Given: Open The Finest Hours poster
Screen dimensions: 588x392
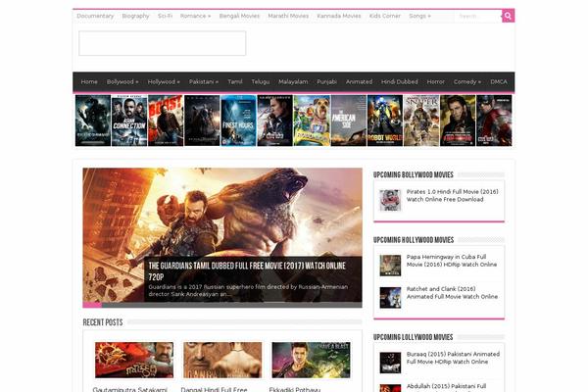Looking at the screenshot, I should coord(238,121).
